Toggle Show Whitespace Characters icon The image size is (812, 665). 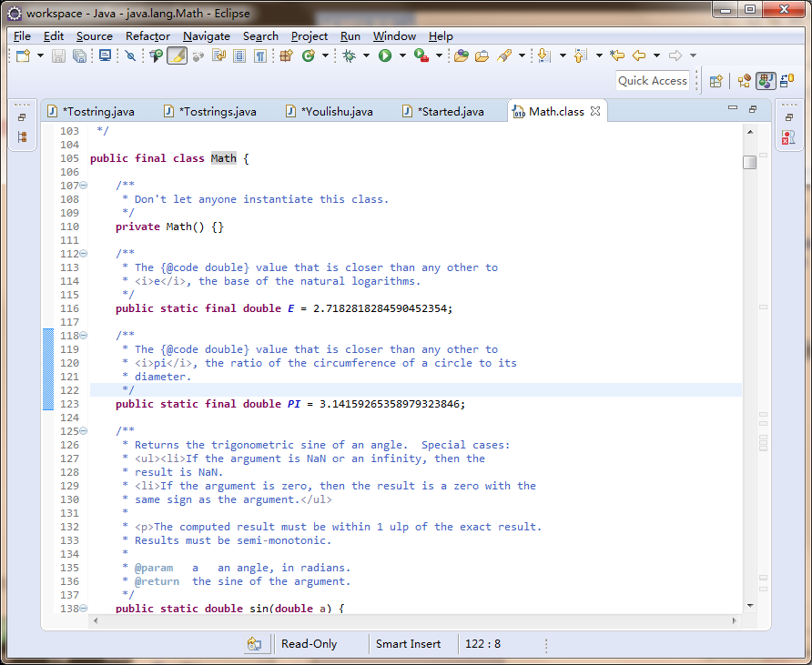(260, 55)
